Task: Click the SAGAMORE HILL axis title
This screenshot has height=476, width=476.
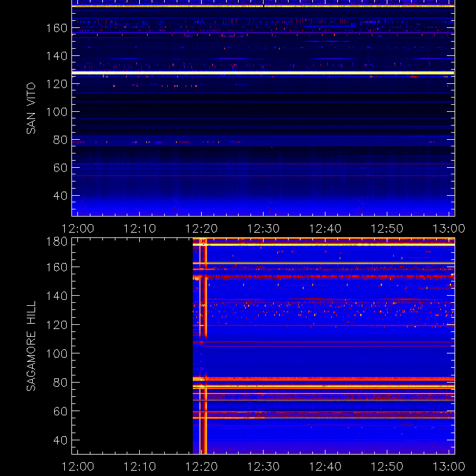Action: (31, 346)
